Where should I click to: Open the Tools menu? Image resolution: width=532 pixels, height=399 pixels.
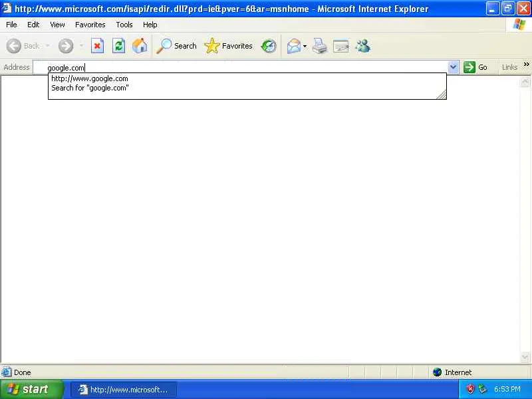click(124, 25)
